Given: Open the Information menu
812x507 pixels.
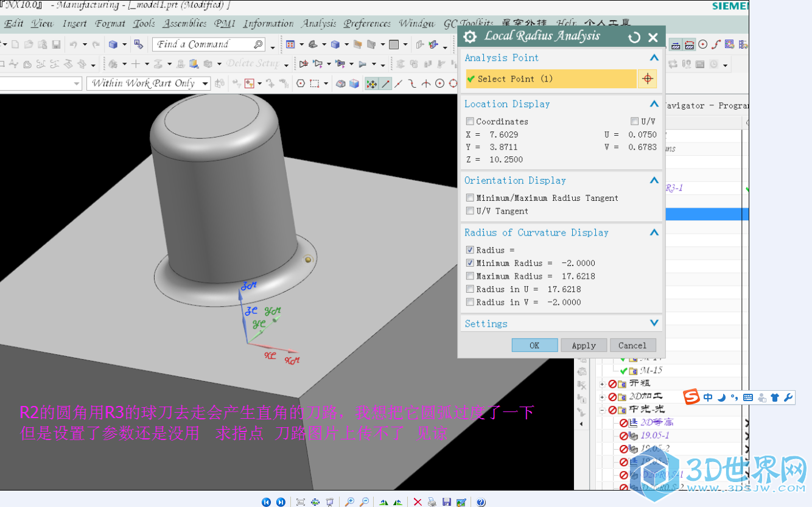Looking at the screenshot, I should point(268,24).
